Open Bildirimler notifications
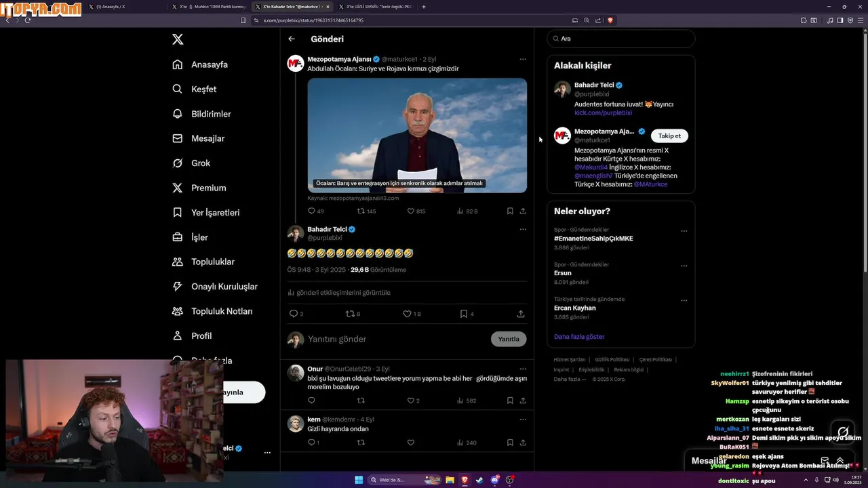 pos(201,114)
